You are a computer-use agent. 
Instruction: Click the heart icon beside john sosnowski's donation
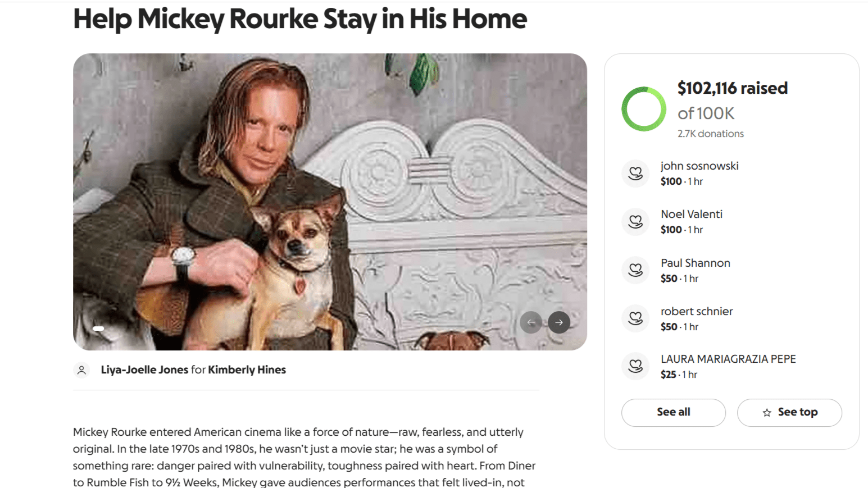635,173
